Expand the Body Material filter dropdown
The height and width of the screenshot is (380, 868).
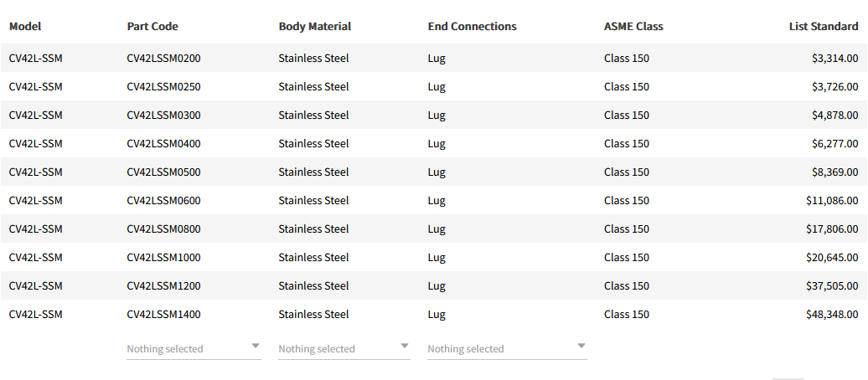click(x=344, y=348)
